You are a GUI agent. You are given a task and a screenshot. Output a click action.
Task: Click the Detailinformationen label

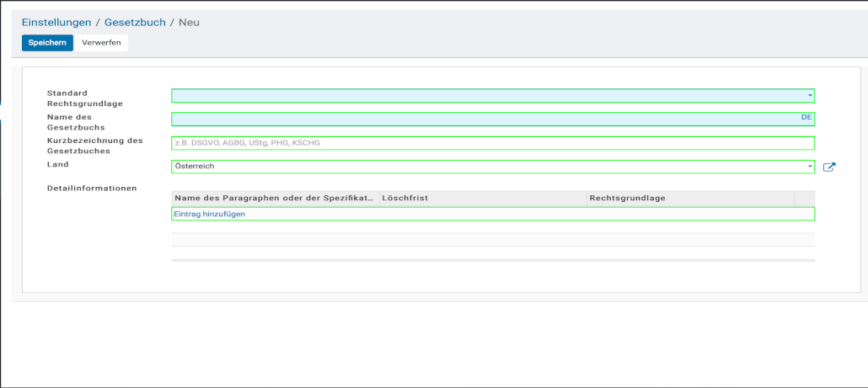point(92,188)
